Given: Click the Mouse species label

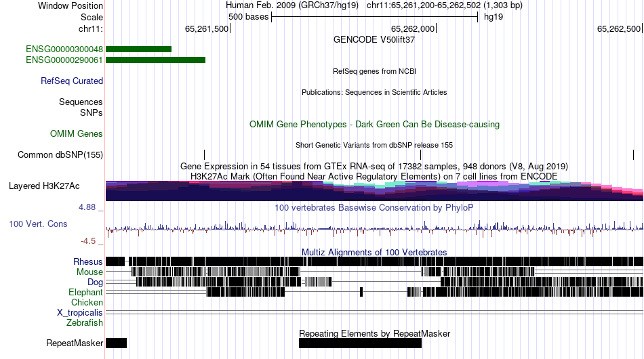Looking at the screenshot, I should 89,272.
